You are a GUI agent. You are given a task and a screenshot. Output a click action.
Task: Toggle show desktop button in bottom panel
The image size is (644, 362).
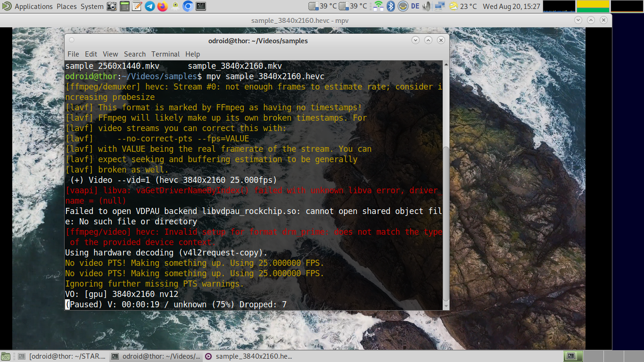tap(6, 356)
